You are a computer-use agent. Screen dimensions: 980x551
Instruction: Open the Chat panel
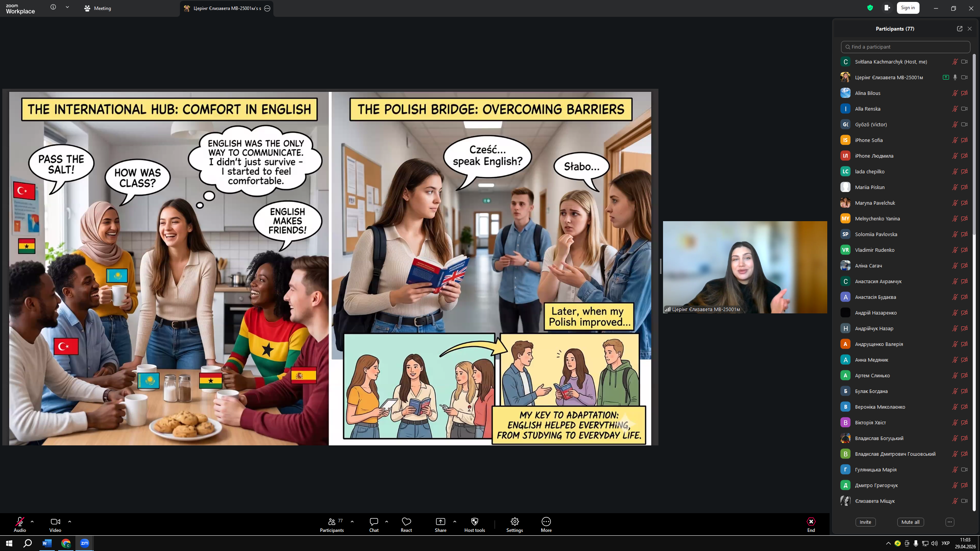point(374,525)
